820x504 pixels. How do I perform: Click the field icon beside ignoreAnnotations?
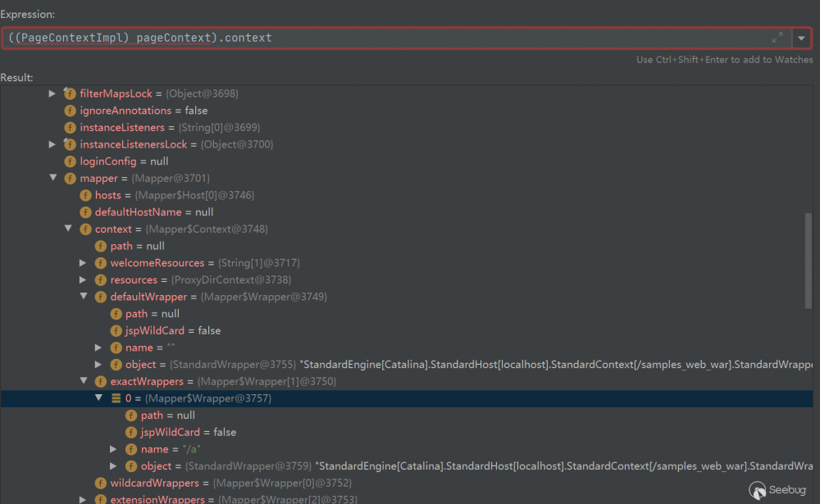(x=70, y=111)
